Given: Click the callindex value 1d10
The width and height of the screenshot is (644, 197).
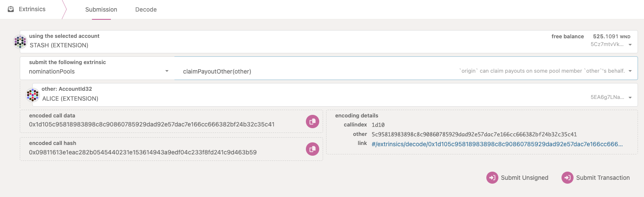Looking at the screenshot, I should pos(378,125).
